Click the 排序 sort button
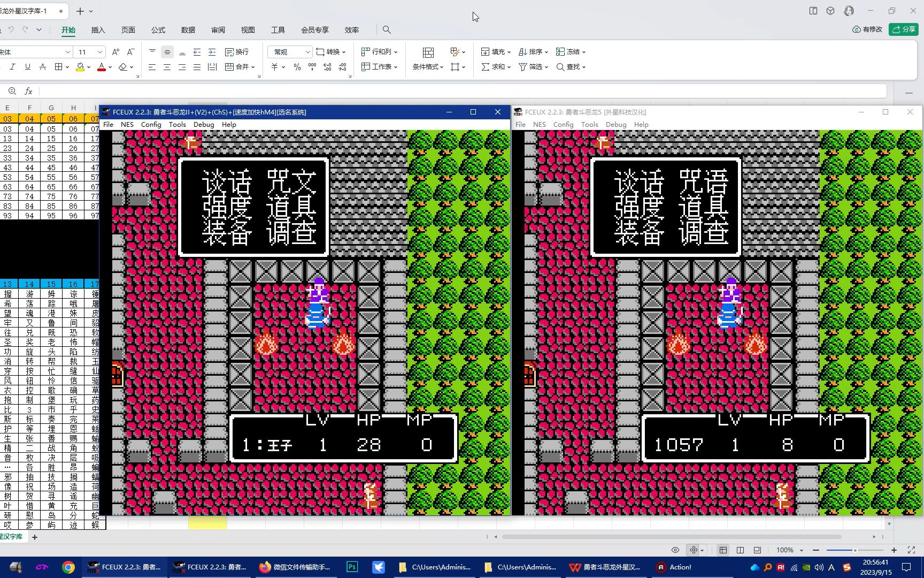Screen dimensions: 924x578 tap(533, 52)
